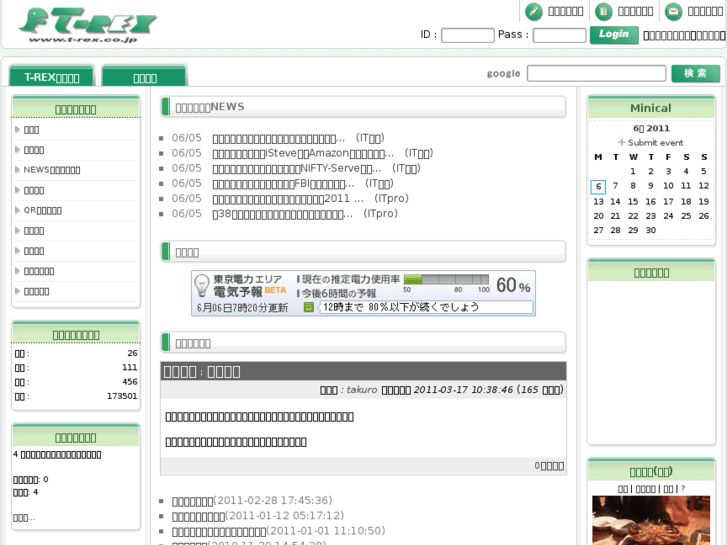Click the arrow bullet beside the QR menu item
Screen dimensions: 727x545
[17, 210]
